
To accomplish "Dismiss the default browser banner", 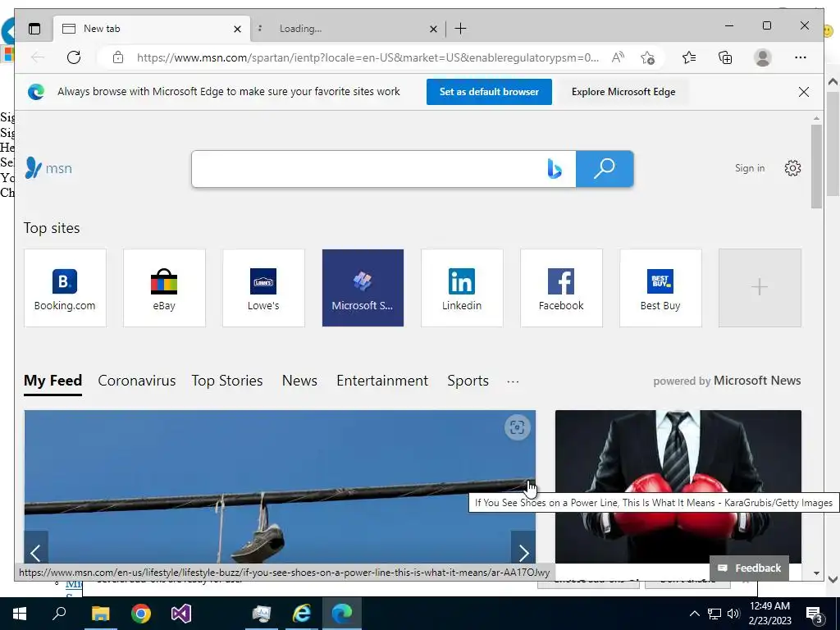I will 804,92.
